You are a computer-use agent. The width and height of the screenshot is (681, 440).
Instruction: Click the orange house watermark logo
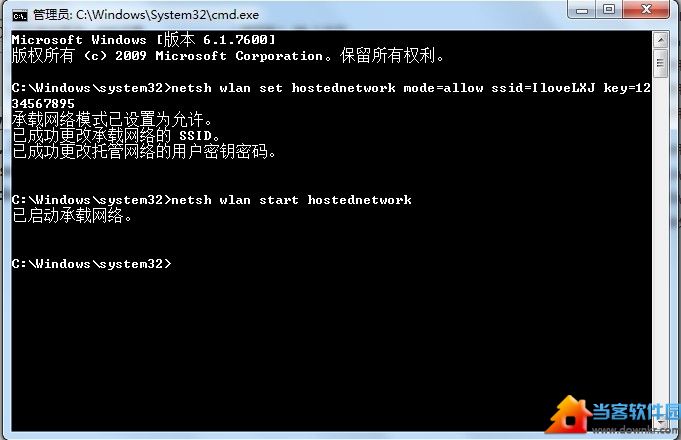click(569, 414)
